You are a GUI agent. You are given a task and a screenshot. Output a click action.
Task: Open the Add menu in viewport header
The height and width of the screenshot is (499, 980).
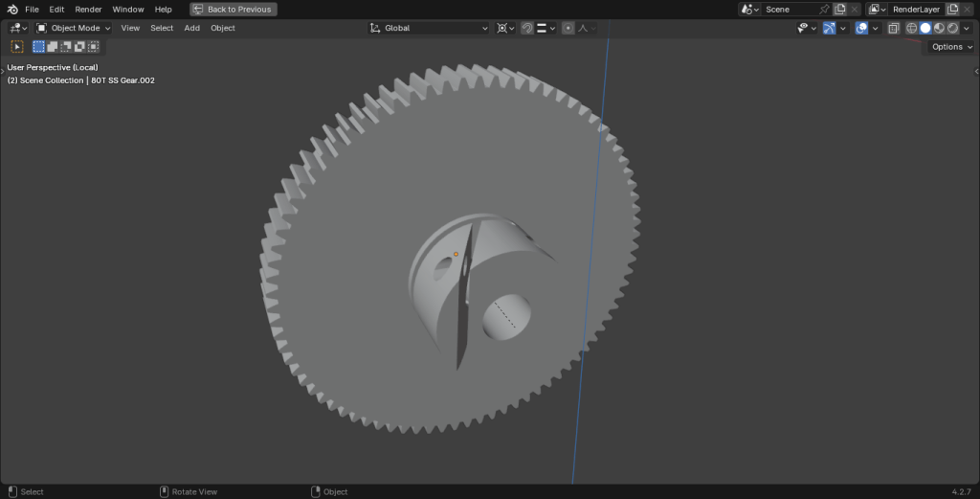coord(191,28)
